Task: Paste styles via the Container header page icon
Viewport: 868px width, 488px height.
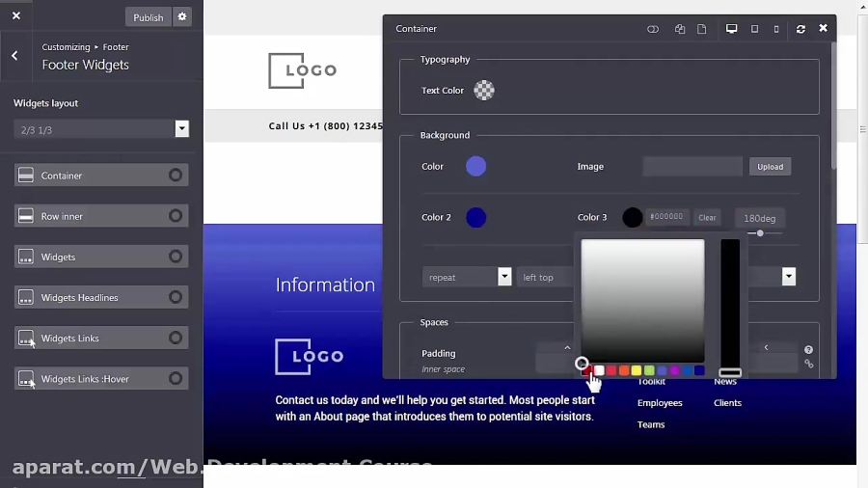Action: coord(702,29)
